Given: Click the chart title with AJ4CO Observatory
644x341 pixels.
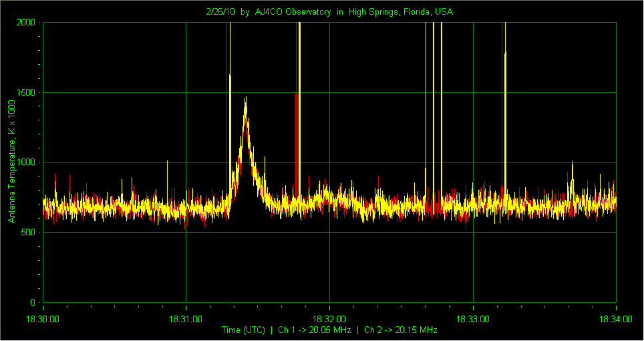Looking at the screenshot, I should pyautogui.click(x=329, y=12).
